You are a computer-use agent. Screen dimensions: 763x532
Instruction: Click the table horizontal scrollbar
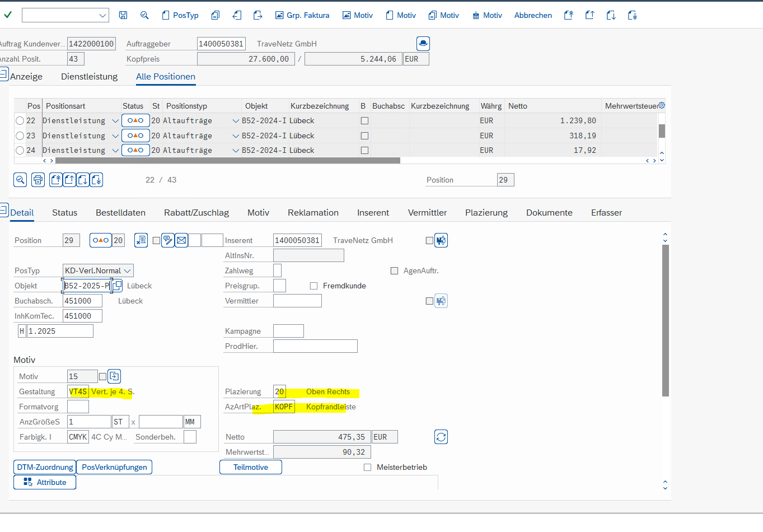[x=227, y=161]
